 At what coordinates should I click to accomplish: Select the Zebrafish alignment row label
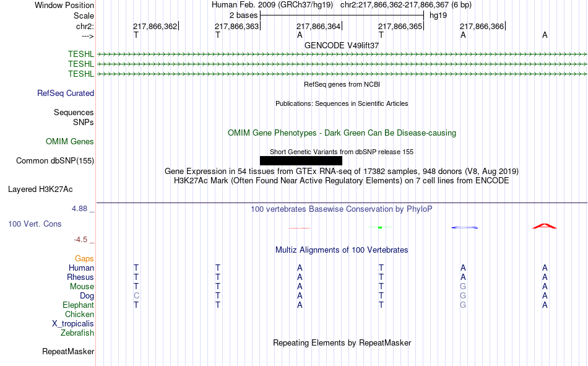tap(77, 333)
